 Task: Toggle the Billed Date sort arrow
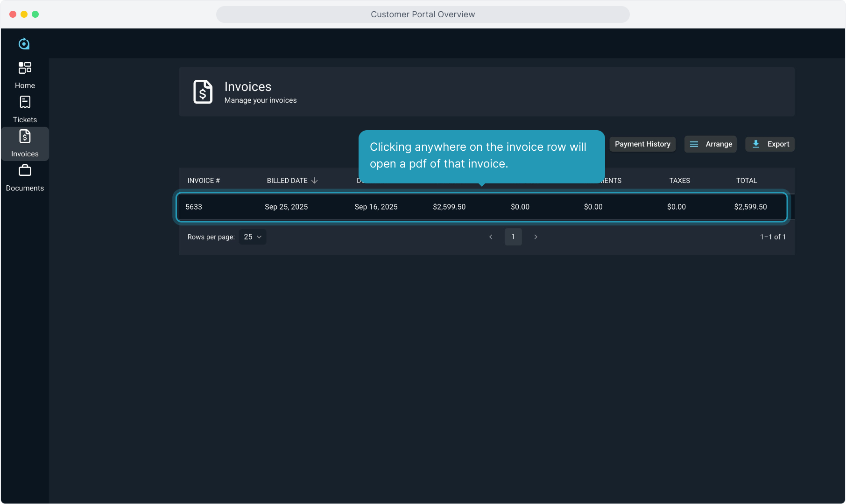tap(315, 181)
